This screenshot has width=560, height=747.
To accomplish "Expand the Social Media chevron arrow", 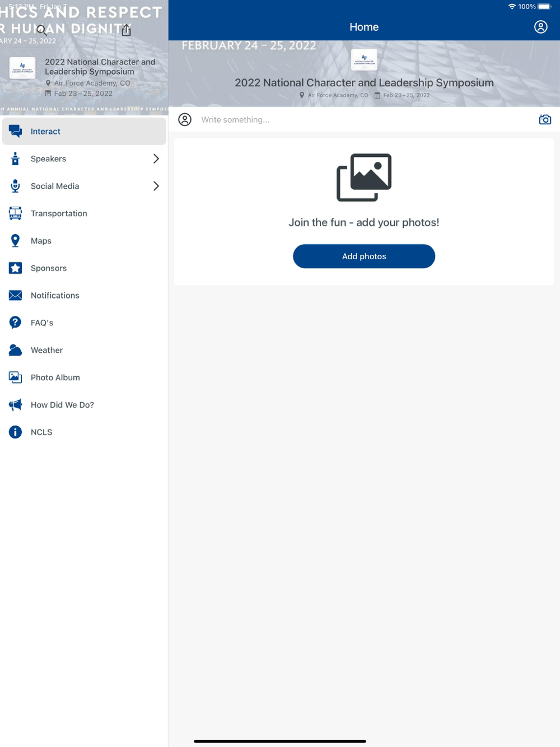I will (x=156, y=186).
